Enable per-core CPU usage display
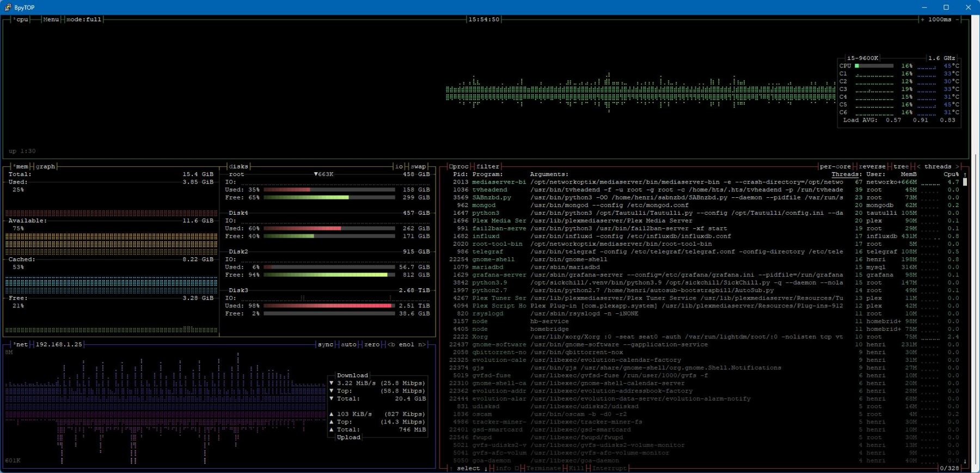This screenshot has width=980, height=473. [x=835, y=166]
